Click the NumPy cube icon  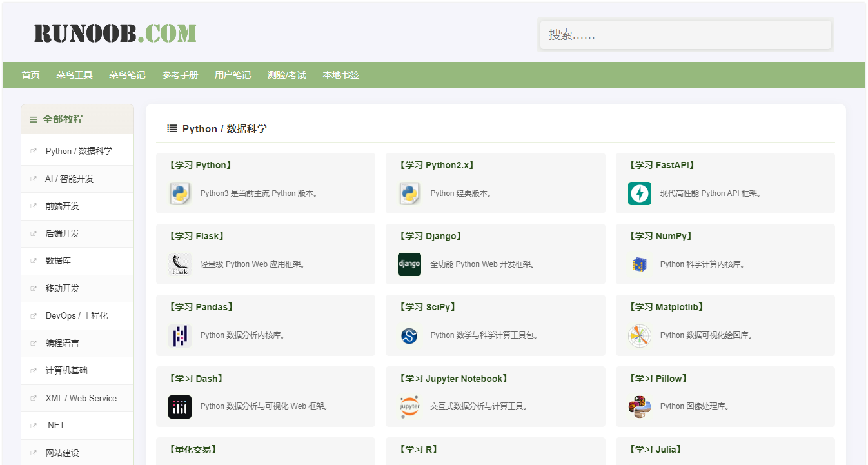(640, 264)
